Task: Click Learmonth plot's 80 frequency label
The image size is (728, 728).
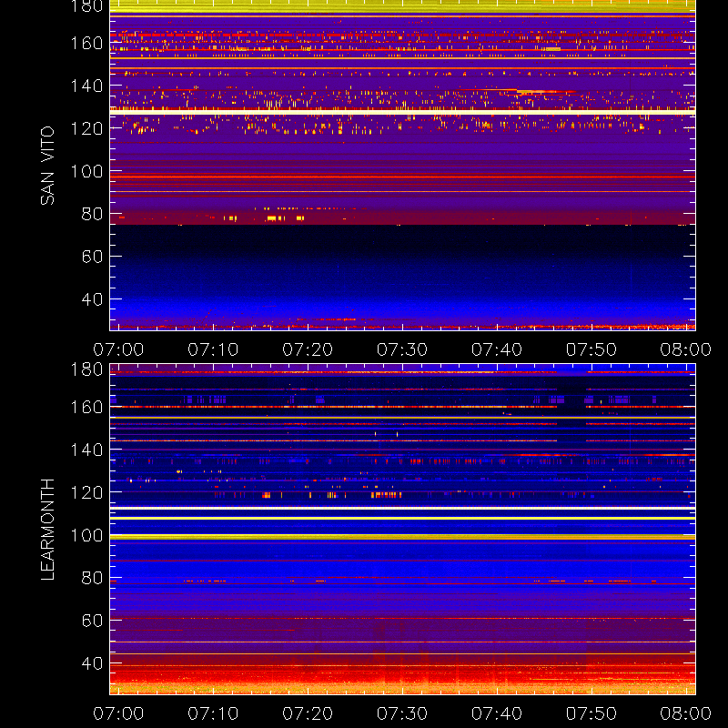Action: pyautogui.click(x=92, y=578)
